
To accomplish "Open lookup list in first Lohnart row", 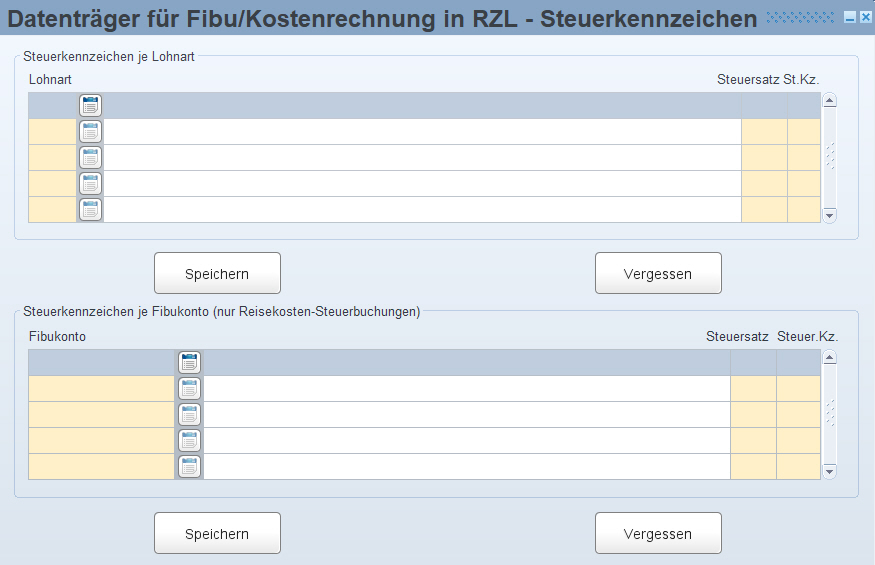I will [90, 131].
